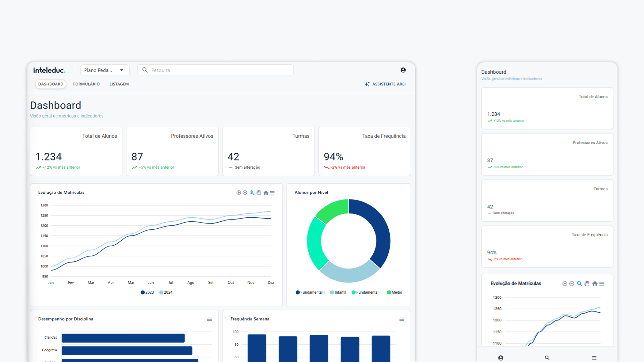Select the selection zoom tool on desktop Evolução chart
The image size is (644, 362).
252,193
